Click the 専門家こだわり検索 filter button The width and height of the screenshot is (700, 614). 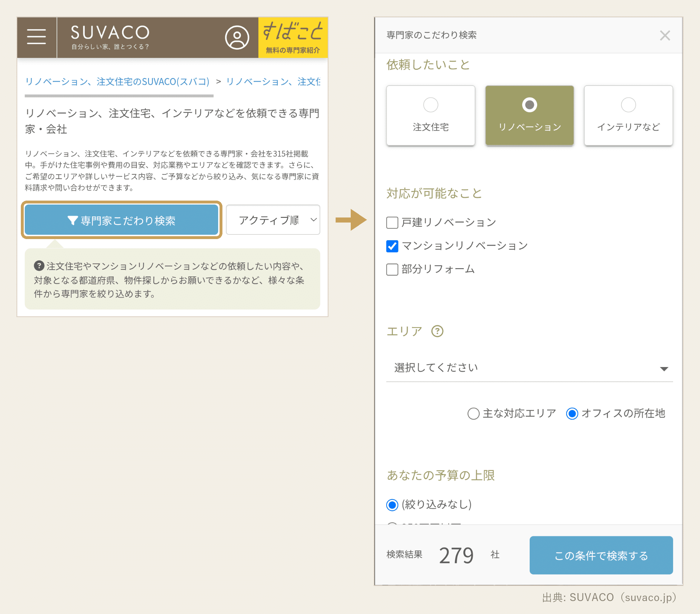point(121,220)
